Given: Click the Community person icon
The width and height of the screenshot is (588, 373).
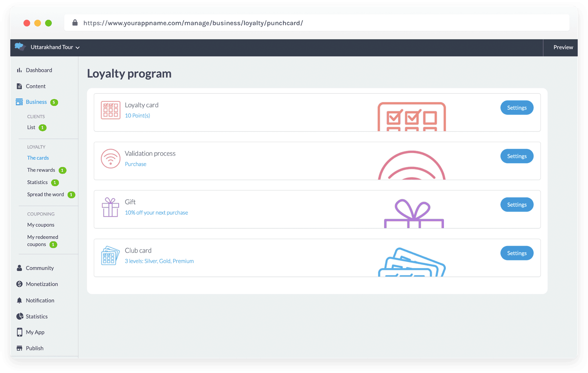Looking at the screenshot, I should (19, 268).
